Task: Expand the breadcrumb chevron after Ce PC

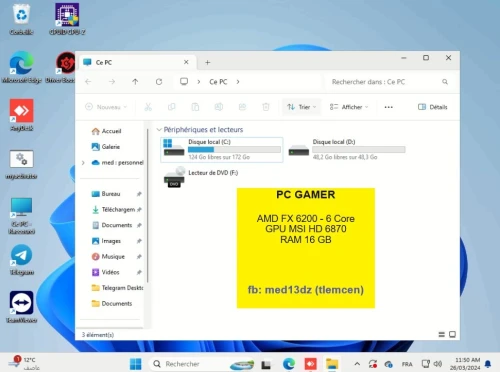Action: (238, 82)
